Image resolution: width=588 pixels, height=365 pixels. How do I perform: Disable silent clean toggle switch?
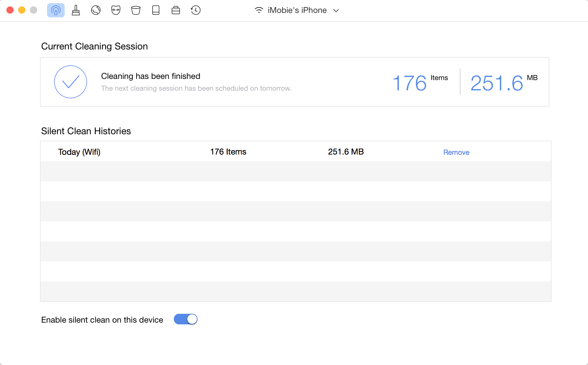(186, 319)
